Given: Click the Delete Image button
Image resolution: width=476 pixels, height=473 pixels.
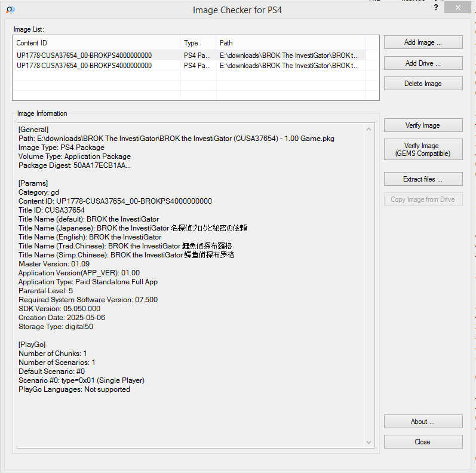Looking at the screenshot, I should tap(423, 84).
